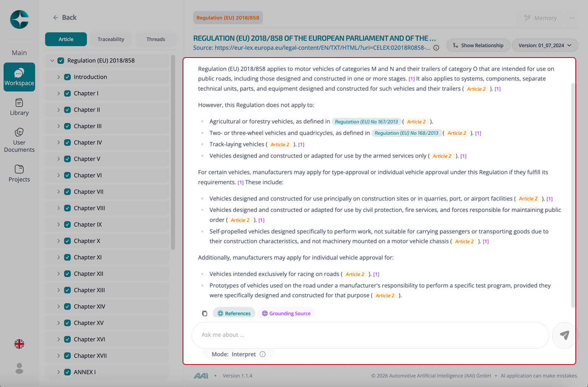Viewport: 588px width, 387px height.
Task: Click the References button
Action: click(x=234, y=313)
